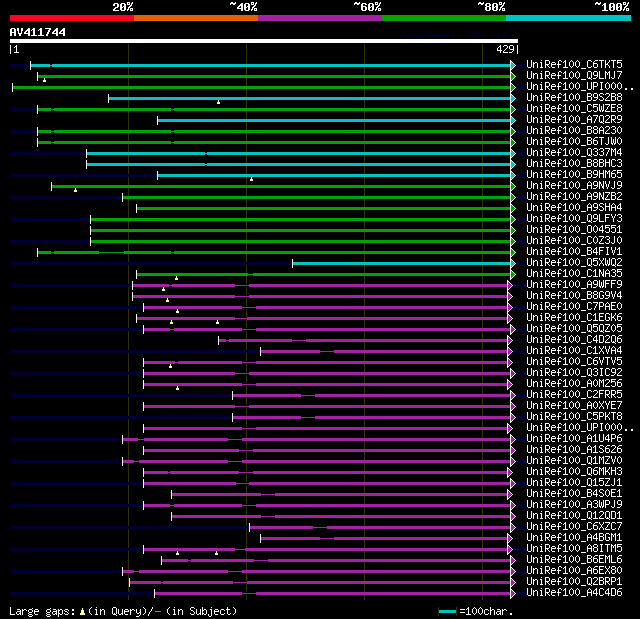Choose the UniRef100_B6TJW0 hit name
The height and width of the screenshot is (619, 640).
(574, 142)
